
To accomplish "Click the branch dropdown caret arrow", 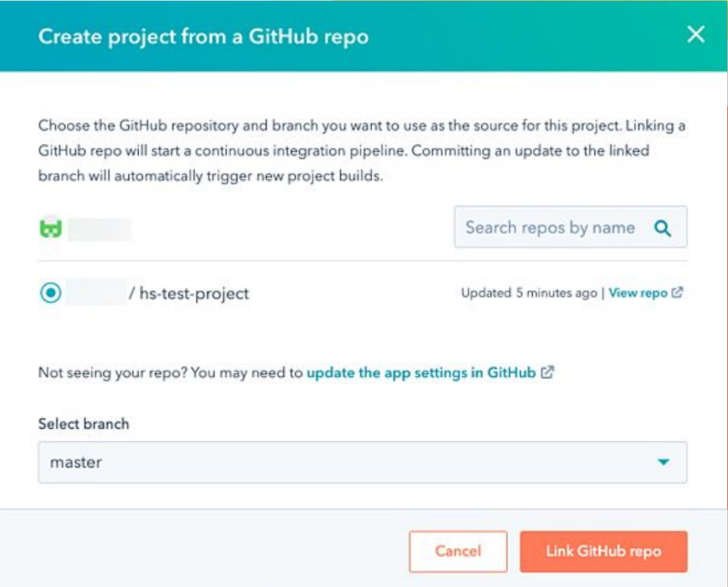I will (664, 462).
